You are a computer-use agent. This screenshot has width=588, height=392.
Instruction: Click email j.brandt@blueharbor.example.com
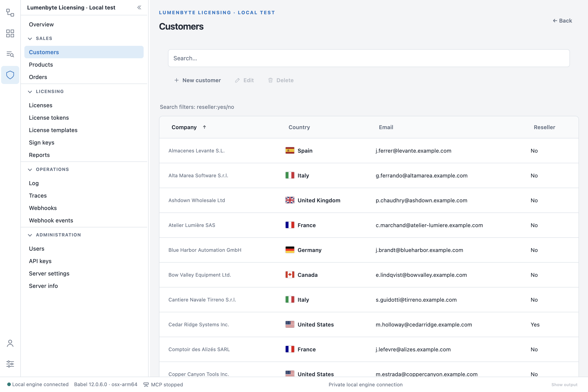click(419, 250)
